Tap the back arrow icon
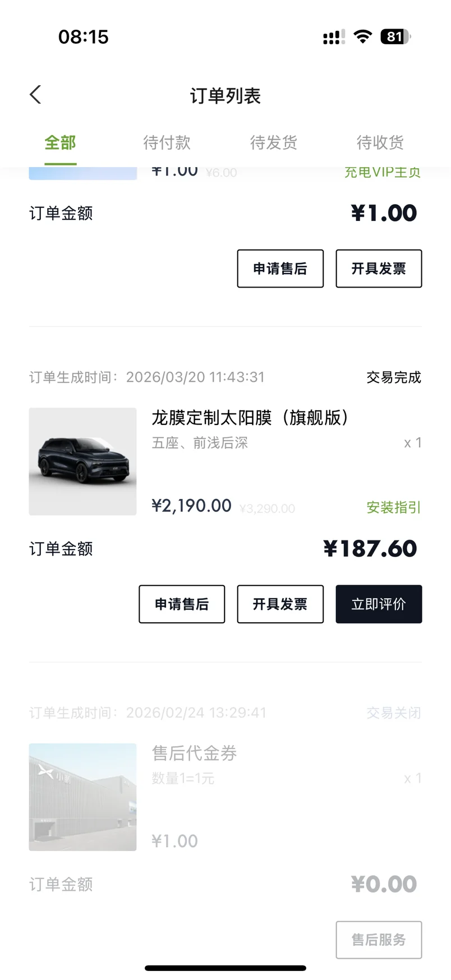This screenshot has height=980, width=451. pyautogui.click(x=35, y=95)
